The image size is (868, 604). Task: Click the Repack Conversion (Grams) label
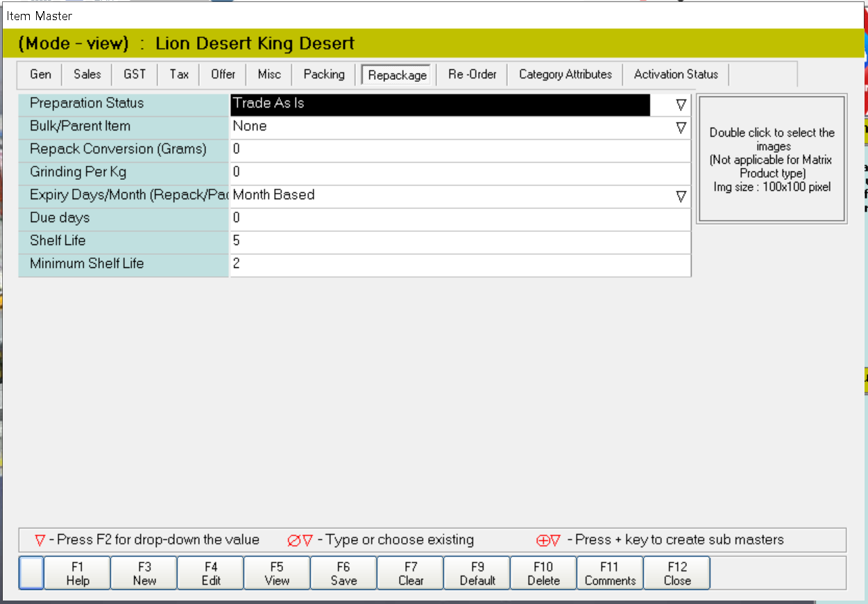(118, 149)
